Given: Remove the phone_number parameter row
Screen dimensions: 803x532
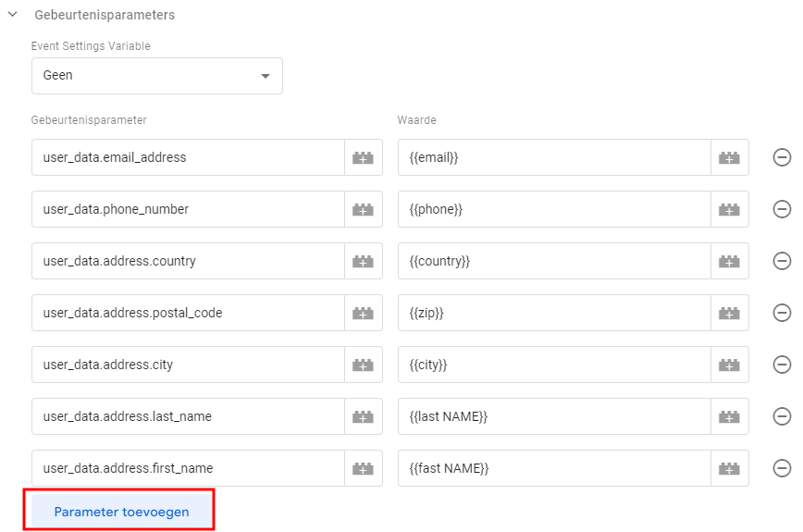Looking at the screenshot, I should (782, 209).
